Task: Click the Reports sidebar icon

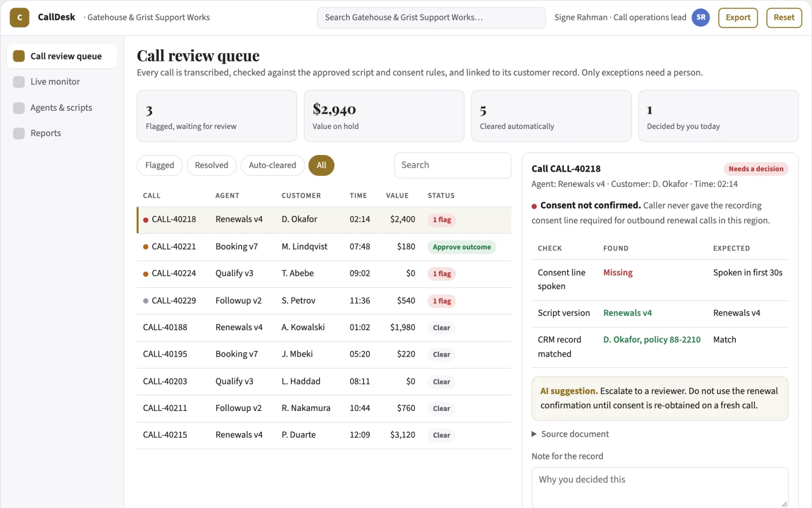Action: tap(19, 133)
